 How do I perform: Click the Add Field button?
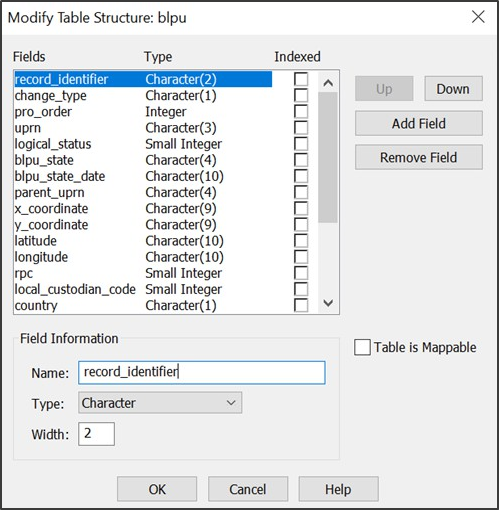point(419,123)
